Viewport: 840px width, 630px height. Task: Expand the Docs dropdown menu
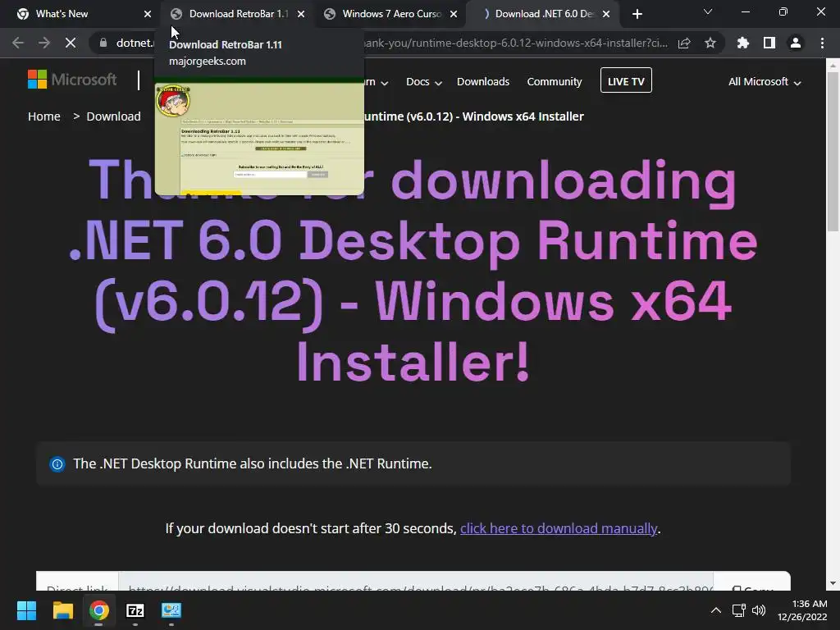point(424,82)
